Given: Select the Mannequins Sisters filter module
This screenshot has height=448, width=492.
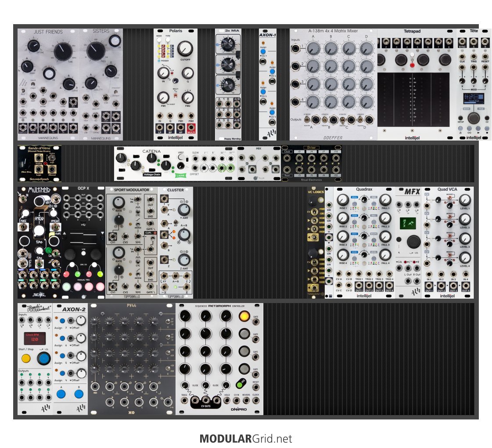Looking at the screenshot, I should pyautogui.click(x=101, y=84).
